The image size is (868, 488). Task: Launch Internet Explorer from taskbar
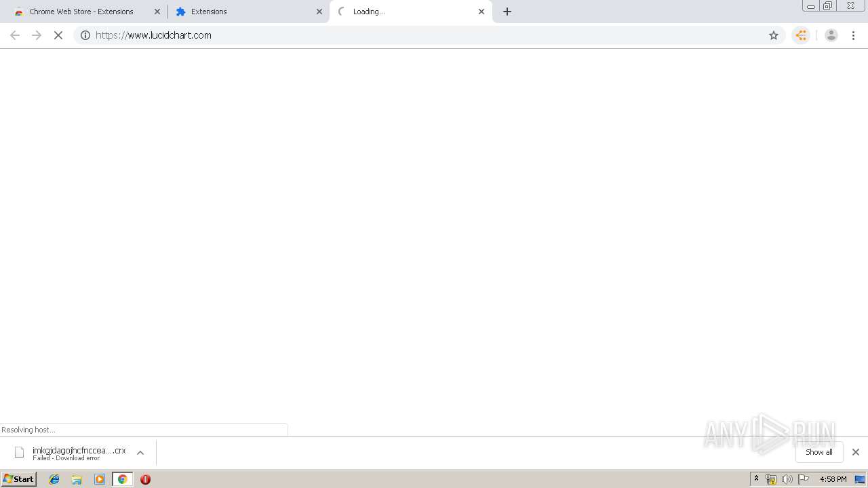(54, 479)
